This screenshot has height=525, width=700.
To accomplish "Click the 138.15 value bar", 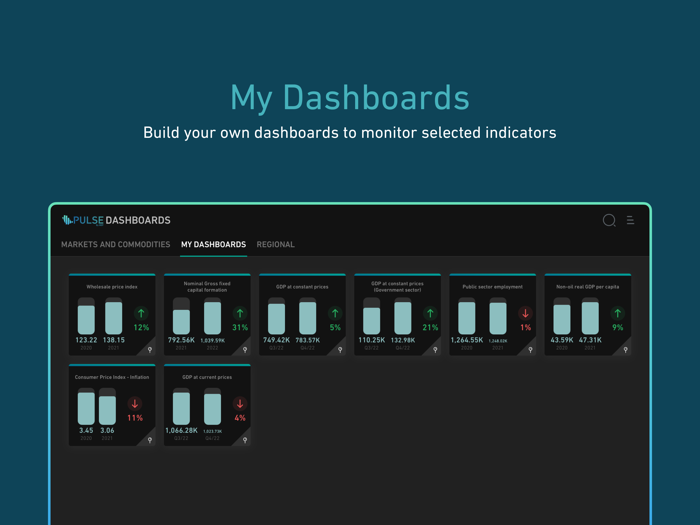I will (113, 317).
